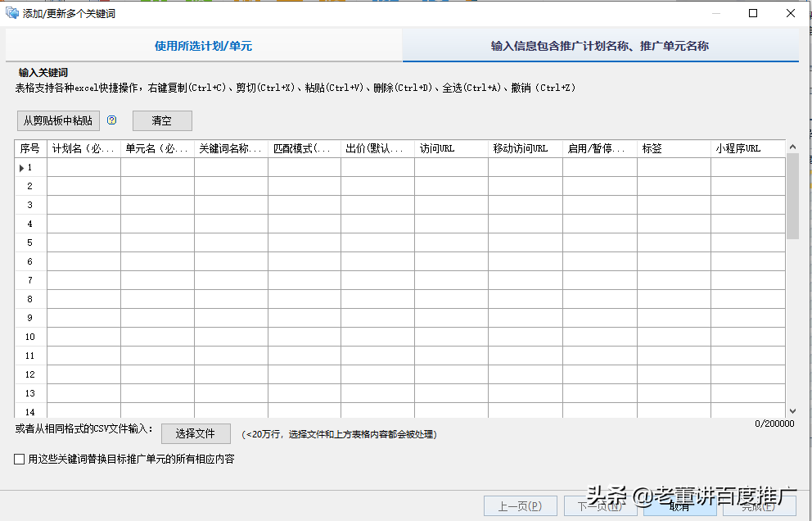Open the 输入信息包含推广计划名称、推广单元名称 tab
This screenshot has width=812, height=521.
[600, 46]
